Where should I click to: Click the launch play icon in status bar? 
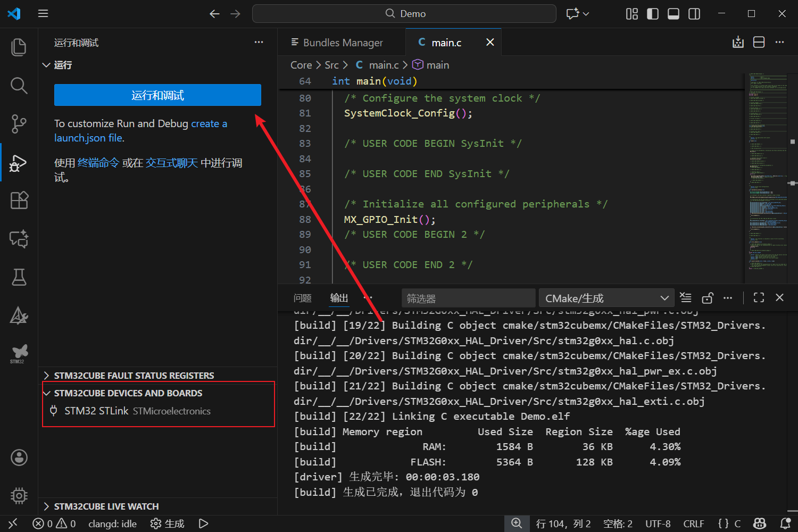(x=203, y=524)
